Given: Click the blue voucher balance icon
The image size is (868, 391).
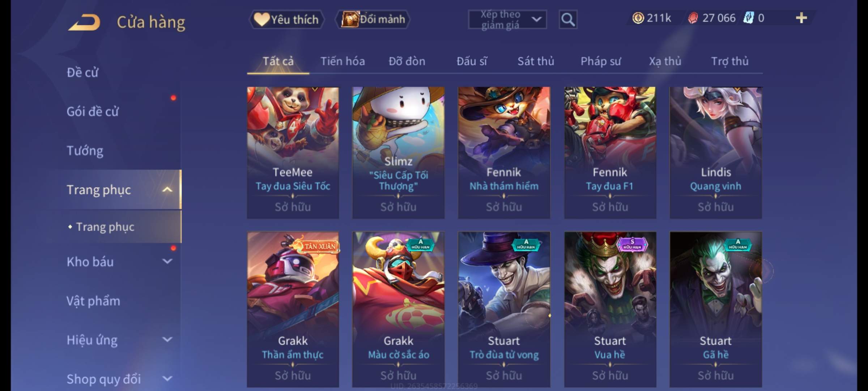Looking at the screenshot, I should click(748, 18).
